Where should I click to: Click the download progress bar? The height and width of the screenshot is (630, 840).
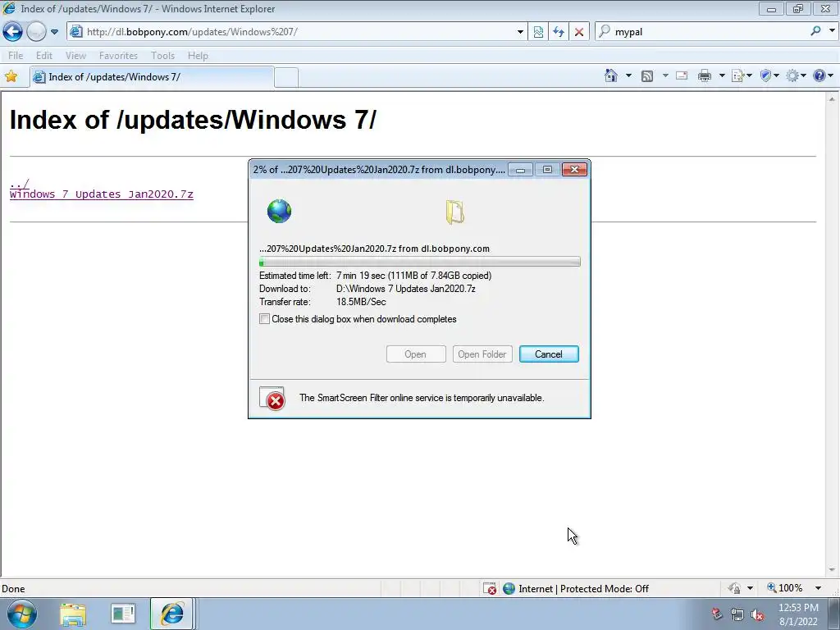tap(419, 262)
